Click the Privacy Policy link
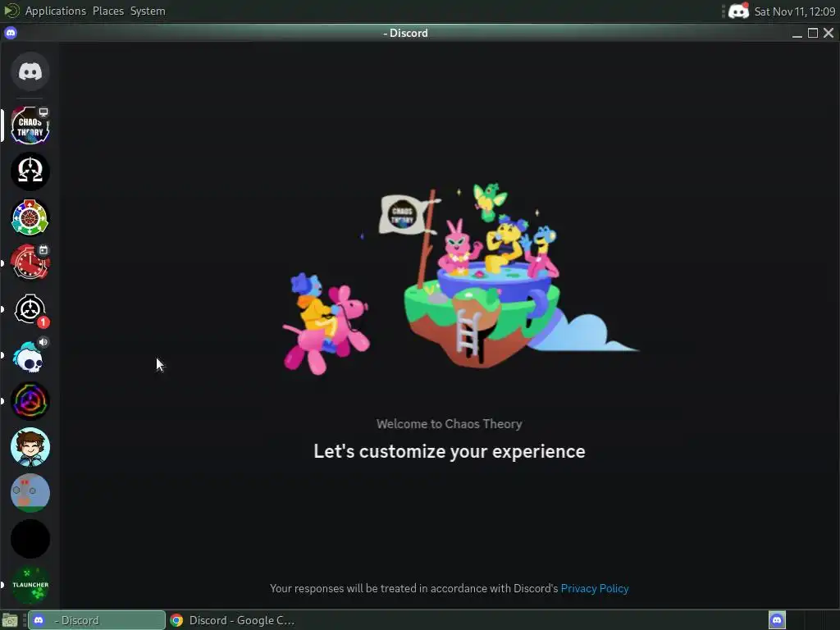Image resolution: width=840 pixels, height=630 pixels. pos(595,588)
